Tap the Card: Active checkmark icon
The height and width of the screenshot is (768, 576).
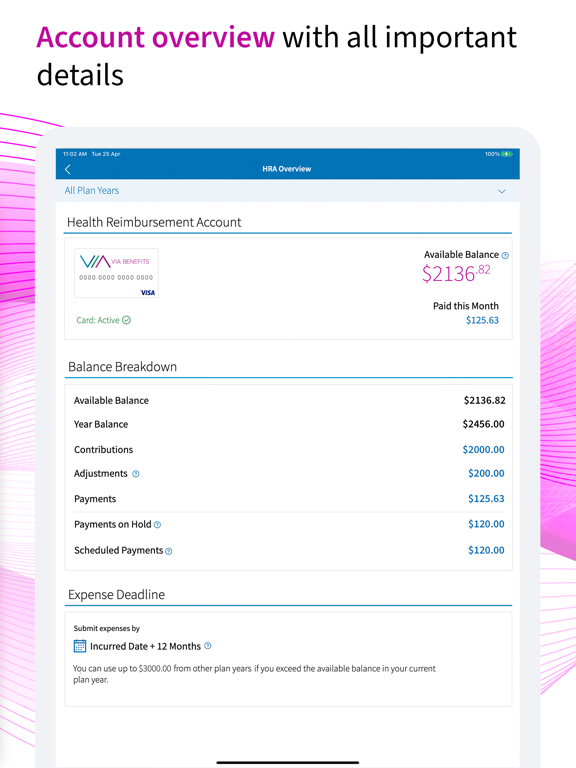point(126,320)
